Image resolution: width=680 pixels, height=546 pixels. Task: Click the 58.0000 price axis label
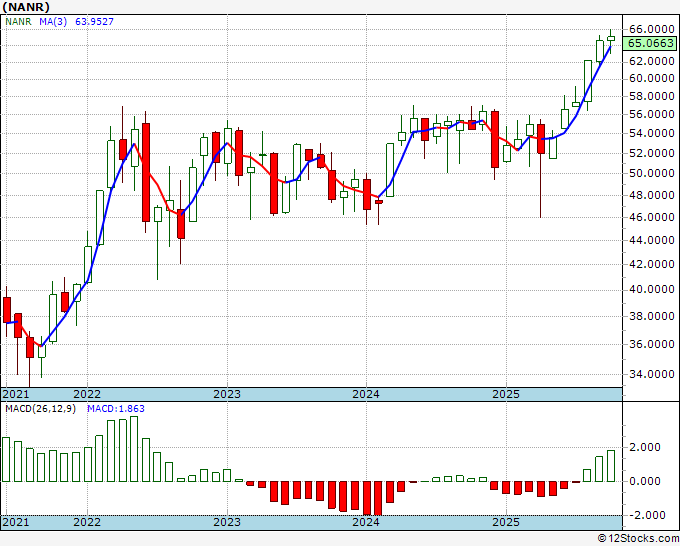[651, 96]
